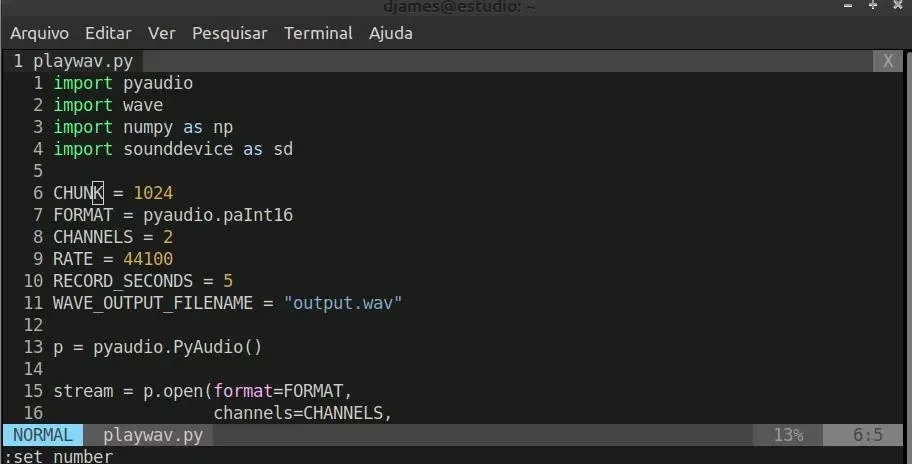Image resolution: width=912 pixels, height=464 pixels.
Task: Click on 'pyaudio' in line 1 import
Action: pyautogui.click(x=158, y=83)
